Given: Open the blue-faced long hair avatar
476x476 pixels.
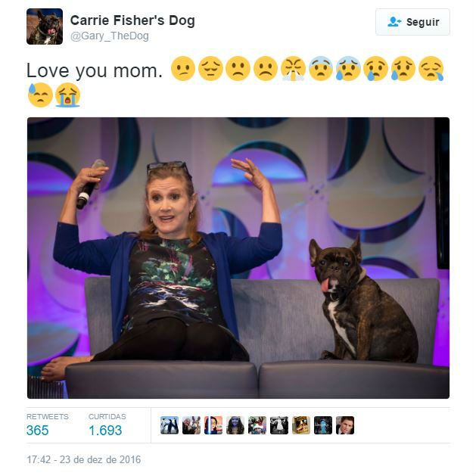Looking at the screenshot, I should click(x=235, y=425).
